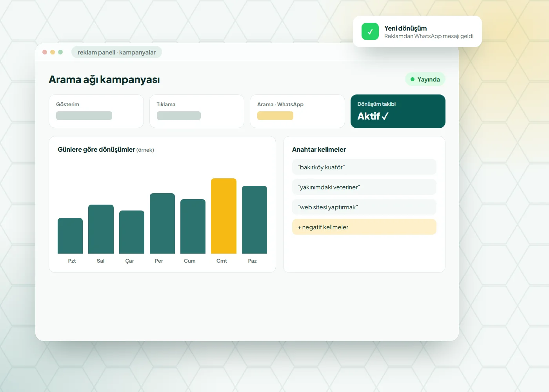Click the green window maximize dot

60,52
